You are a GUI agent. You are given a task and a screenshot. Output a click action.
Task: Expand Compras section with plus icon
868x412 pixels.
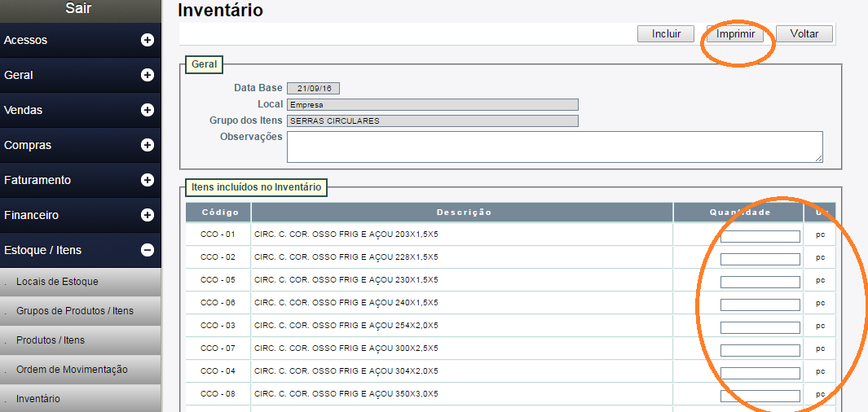pyautogui.click(x=148, y=145)
